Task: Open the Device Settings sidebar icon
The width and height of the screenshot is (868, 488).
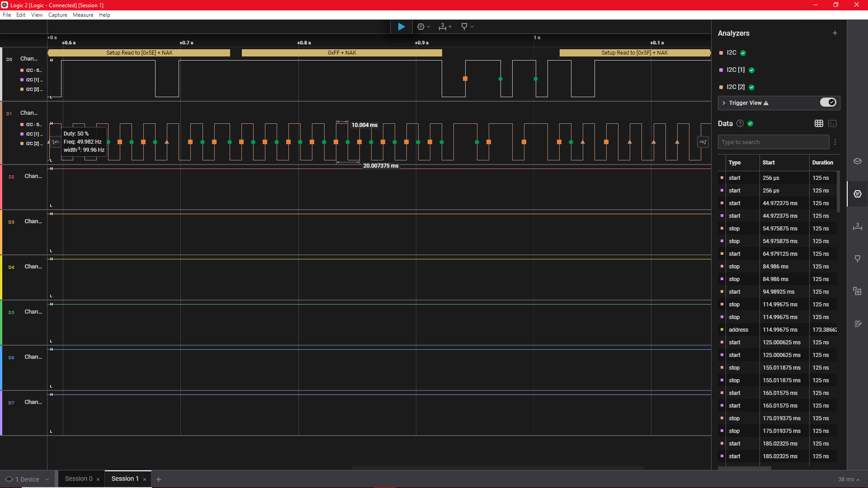Action: (857, 161)
